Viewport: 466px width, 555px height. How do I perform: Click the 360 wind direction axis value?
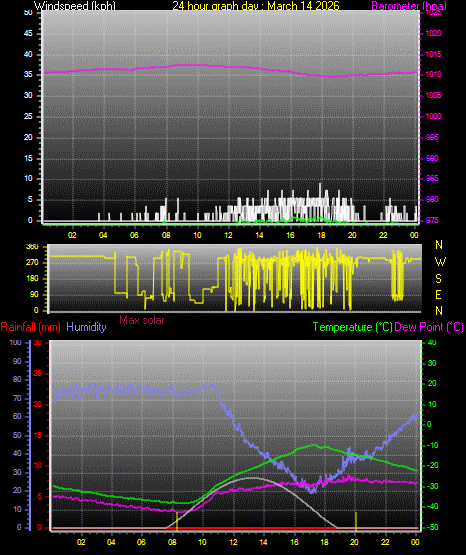pyautogui.click(x=33, y=247)
